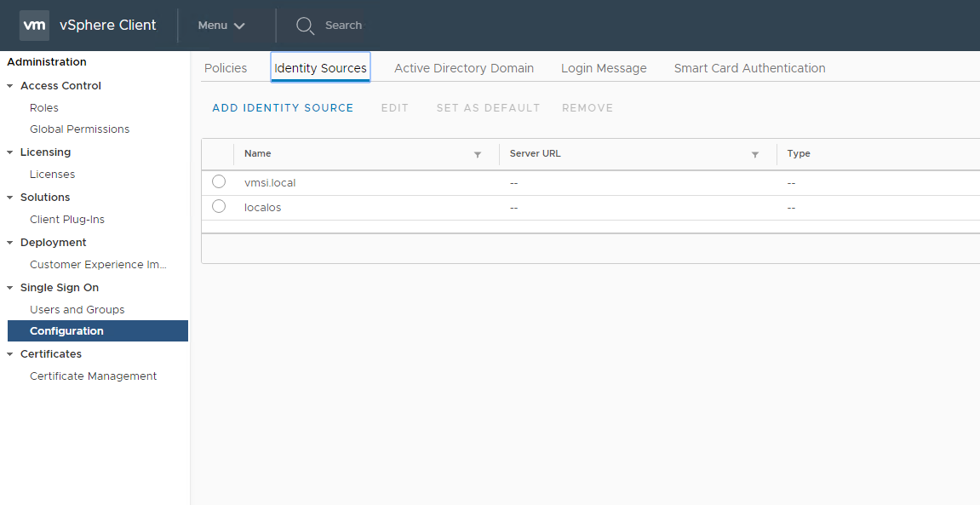Collapse the Certificates tree section
The width and height of the screenshot is (980, 505).
pyautogui.click(x=10, y=354)
